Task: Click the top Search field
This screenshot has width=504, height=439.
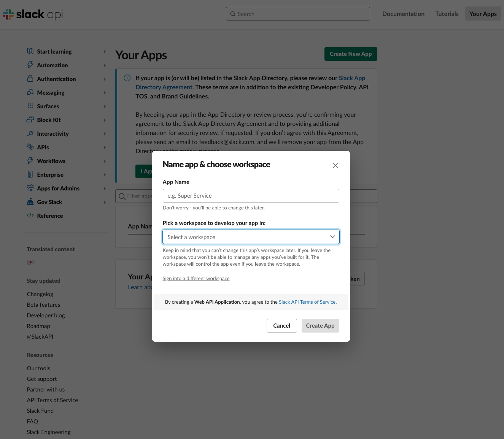Action: [x=298, y=14]
